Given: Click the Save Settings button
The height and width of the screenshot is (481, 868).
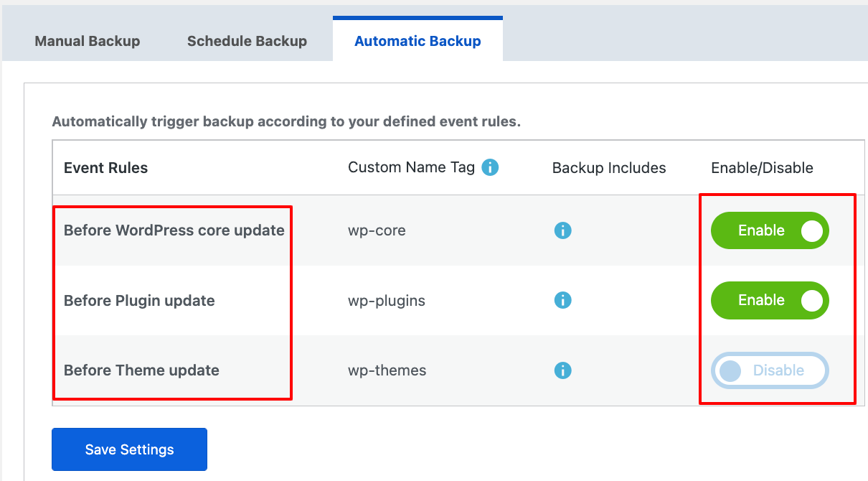Looking at the screenshot, I should pos(129,449).
